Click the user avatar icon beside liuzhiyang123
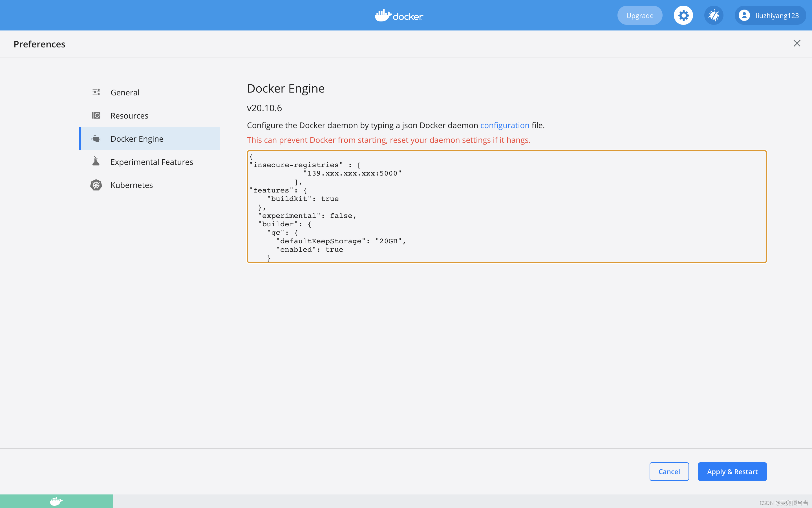Viewport: 812px width, 508px height. 744,16
